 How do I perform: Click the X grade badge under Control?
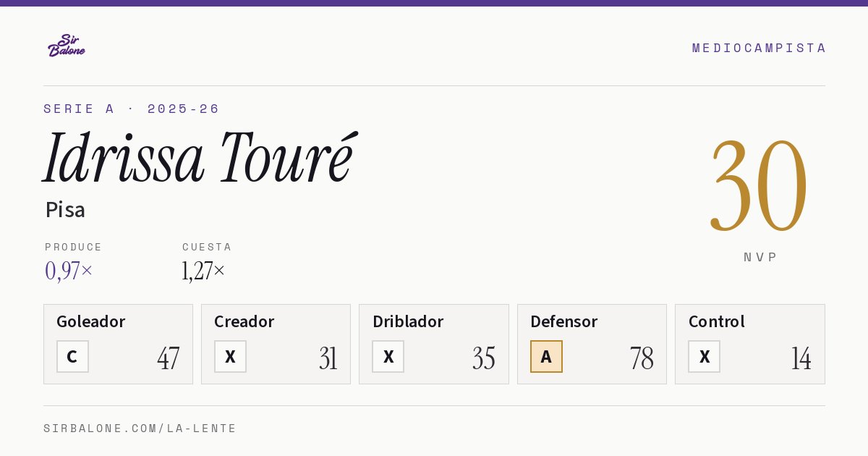pyautogui.click(x=705, y=357)
